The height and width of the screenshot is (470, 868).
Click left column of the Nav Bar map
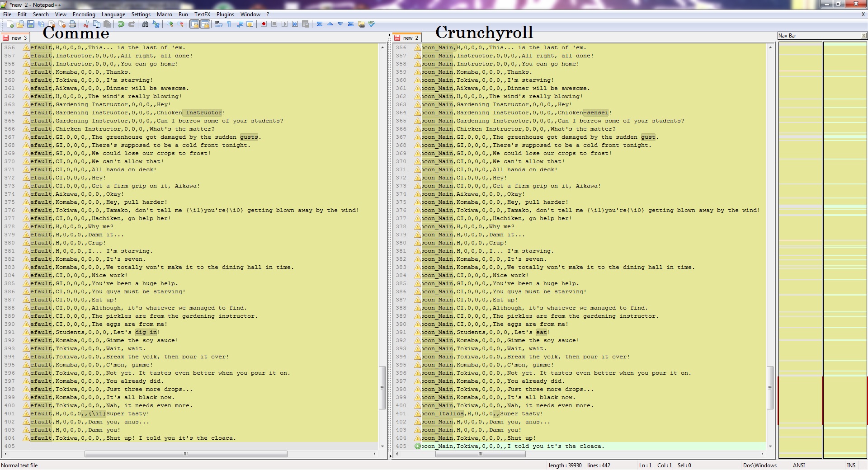pos(800,250)
